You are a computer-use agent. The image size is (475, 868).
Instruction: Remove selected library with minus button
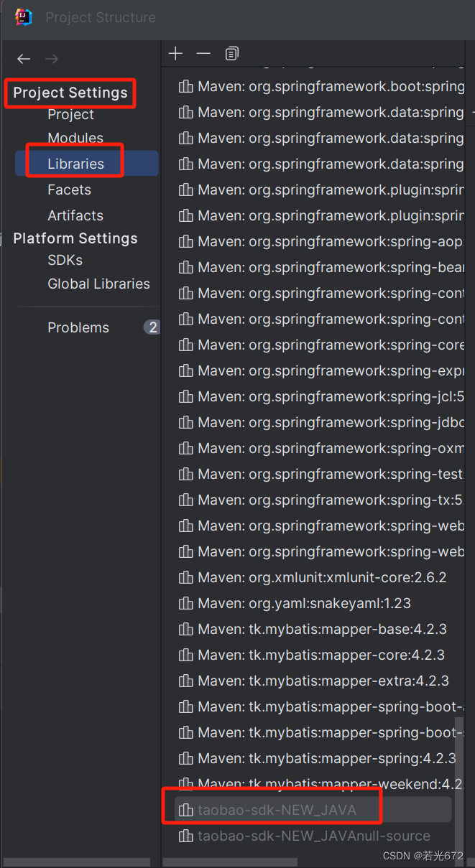pyautogui.click(x=203, y=53)
